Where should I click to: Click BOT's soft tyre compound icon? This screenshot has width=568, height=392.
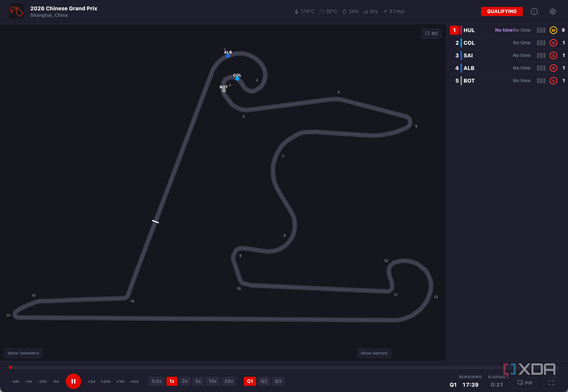coord(553,81)
